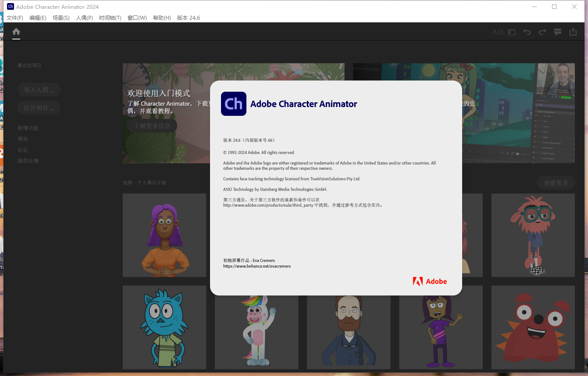Select the bearded man puppet thumbnail

coord(349,332)
